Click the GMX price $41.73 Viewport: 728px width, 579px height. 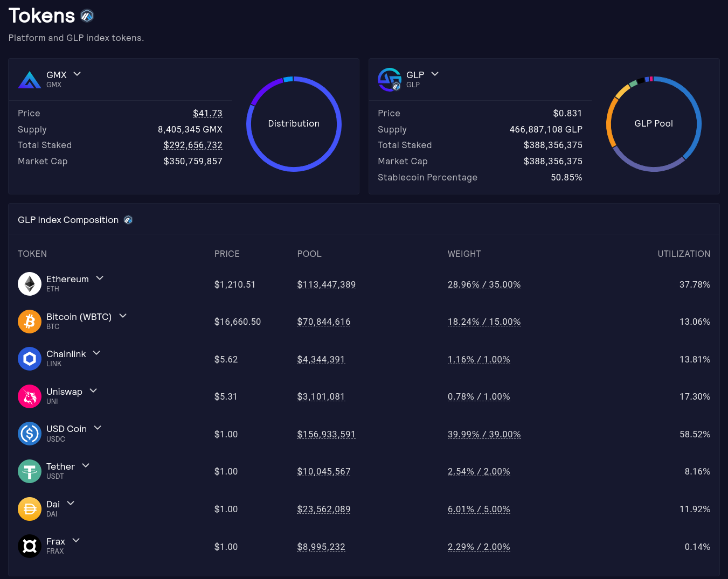[207, 113]
